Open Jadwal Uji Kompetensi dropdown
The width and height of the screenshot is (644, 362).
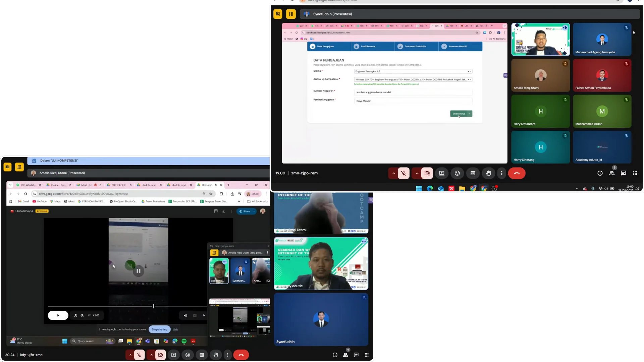413,79
